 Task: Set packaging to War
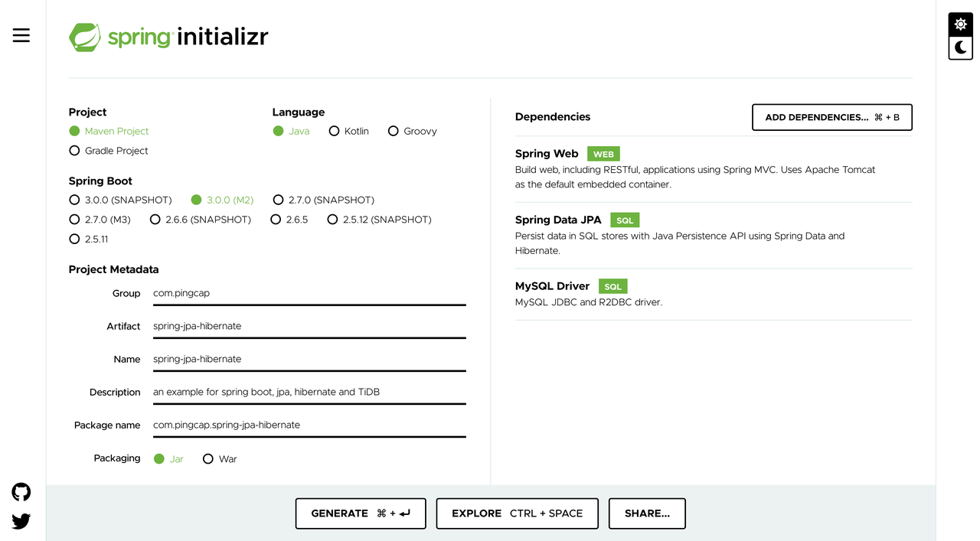click(x=208, y=459)
